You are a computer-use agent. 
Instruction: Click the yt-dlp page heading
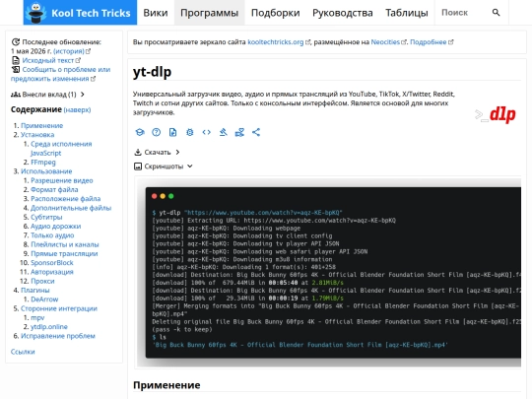tap(152, 72)
